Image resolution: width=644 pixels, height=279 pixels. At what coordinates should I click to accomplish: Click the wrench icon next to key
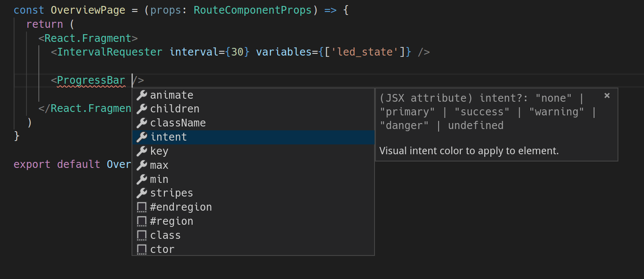tap(141, 151)
